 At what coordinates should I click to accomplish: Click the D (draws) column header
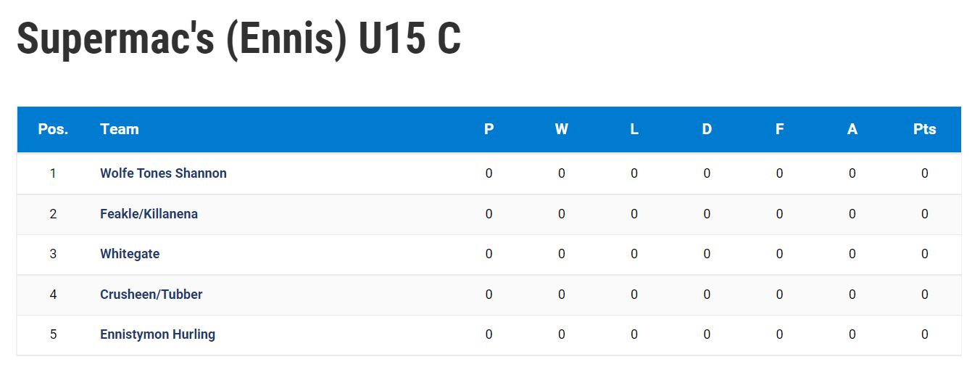(707, 129)
